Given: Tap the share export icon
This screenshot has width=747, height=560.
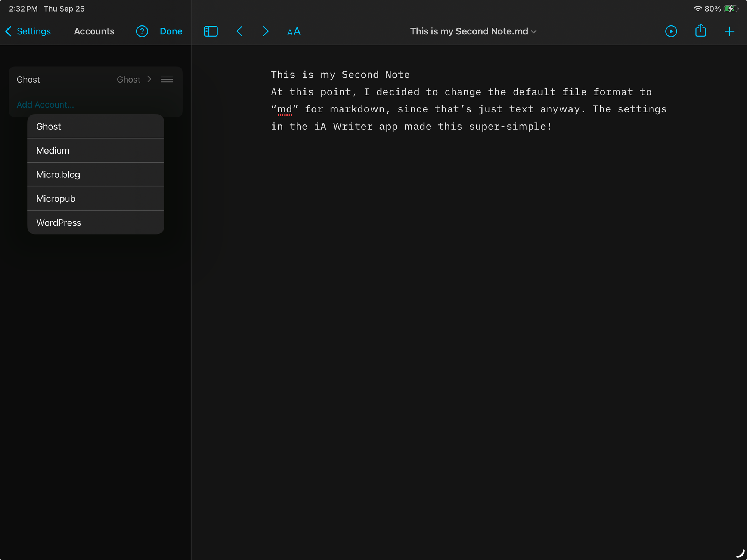Looking at the screenshot, I should [x=700, y=31].
